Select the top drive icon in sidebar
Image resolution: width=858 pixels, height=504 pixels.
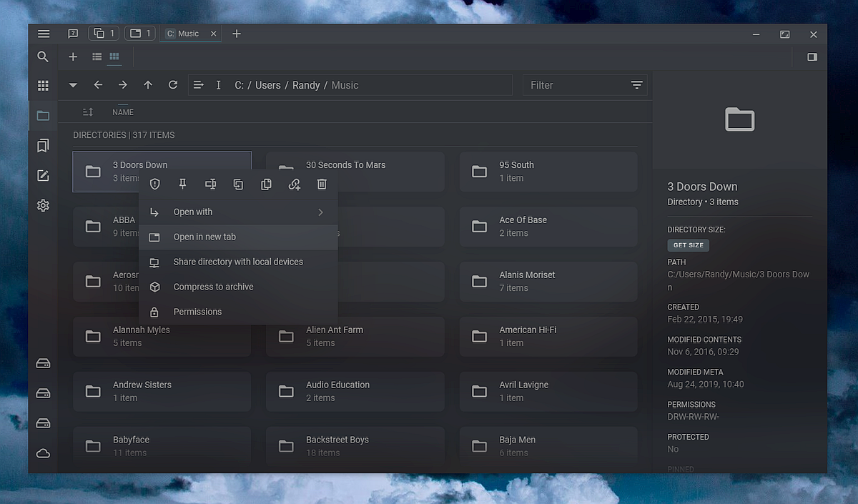[x=43, y=364]
